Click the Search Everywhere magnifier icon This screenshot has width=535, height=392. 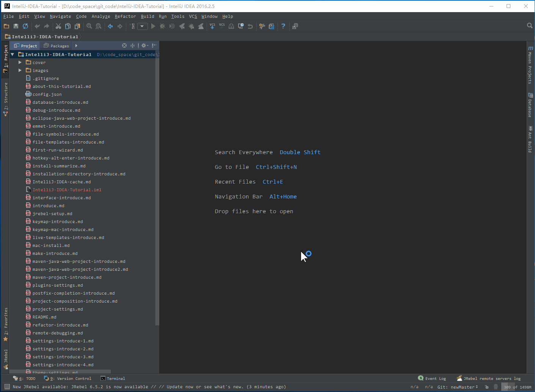point(529,26)
